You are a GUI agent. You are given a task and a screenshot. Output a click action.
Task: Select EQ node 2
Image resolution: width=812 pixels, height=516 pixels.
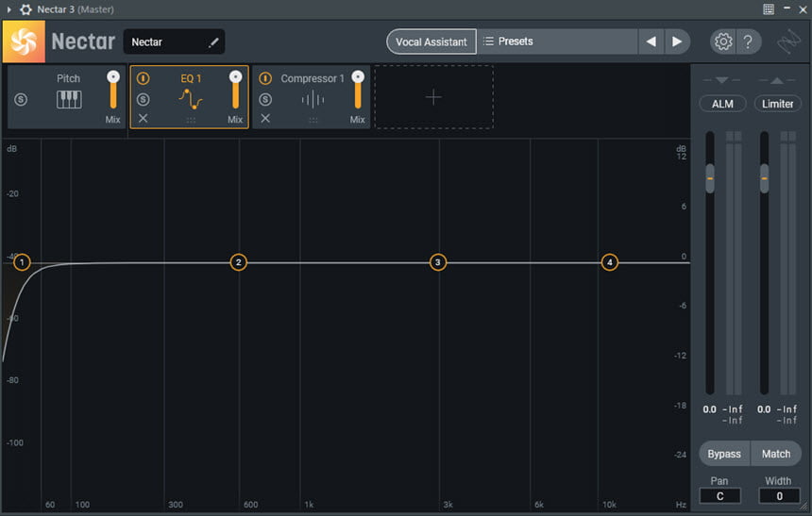pyautogui.click(x=238, y=262)
